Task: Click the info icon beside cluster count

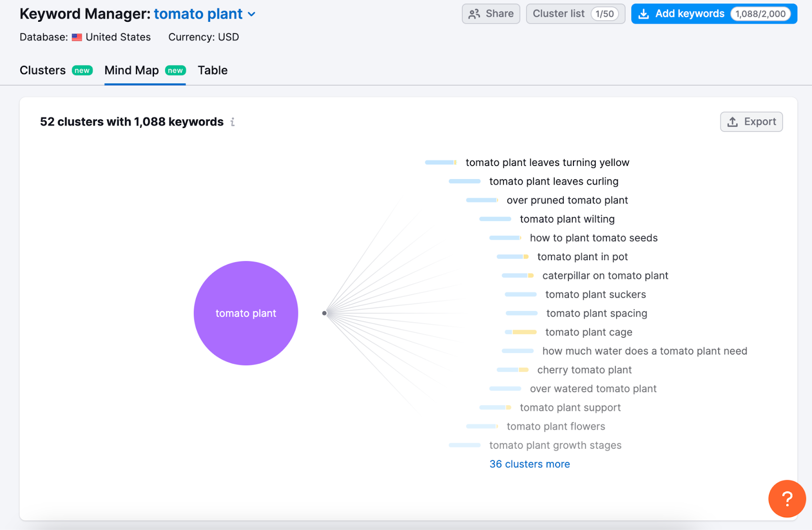Action: [232, 122]
